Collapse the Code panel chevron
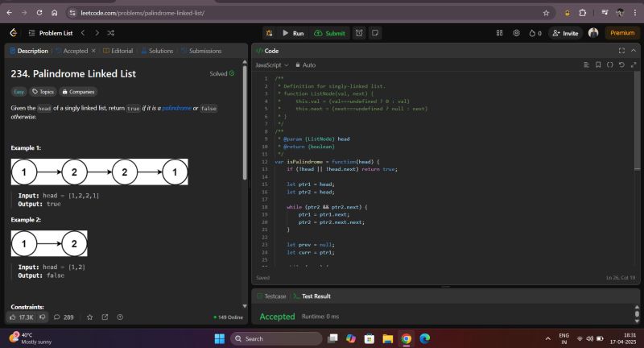 coord(634,51)
